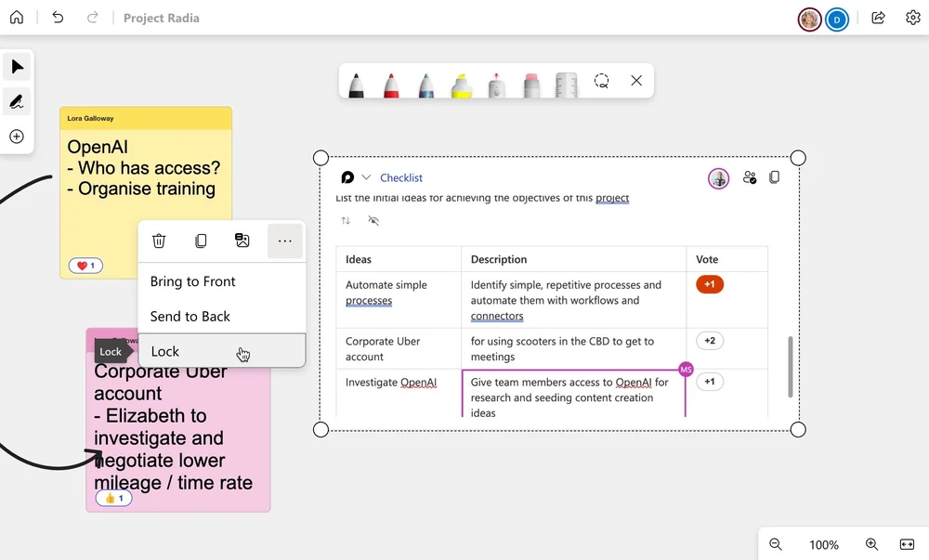Activate the lasso selection tool
Viewport: 929px width, 560px height.
click(x=601, y=82)
